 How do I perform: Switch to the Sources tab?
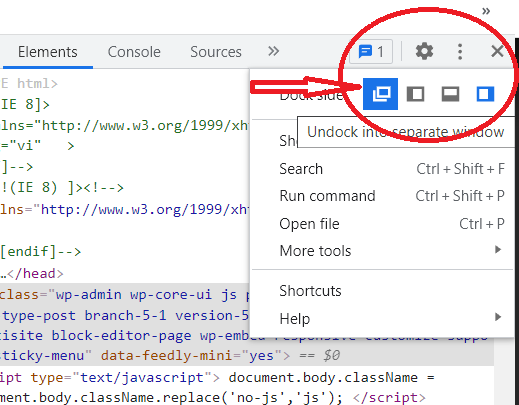click(x=216, y=52)
